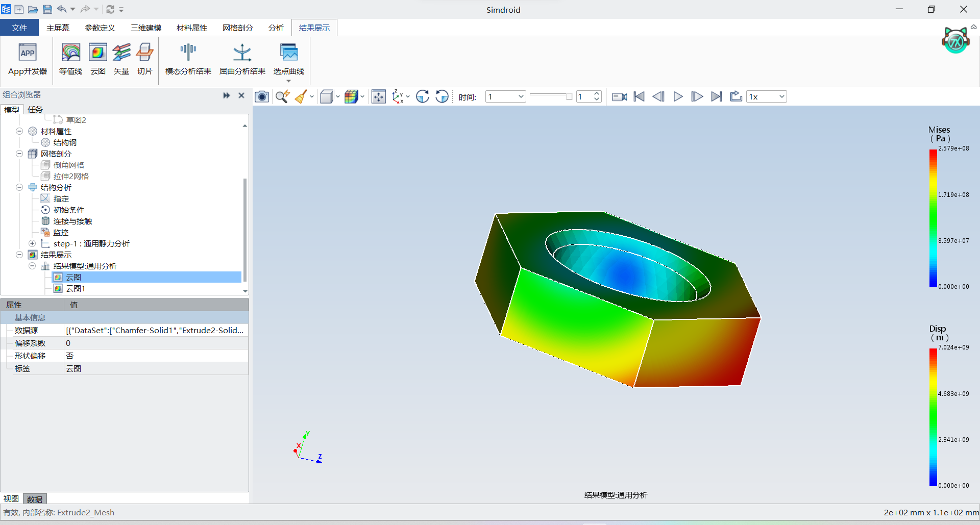
Task: Collapse the 结果展示 tree node
Action: 19,255
